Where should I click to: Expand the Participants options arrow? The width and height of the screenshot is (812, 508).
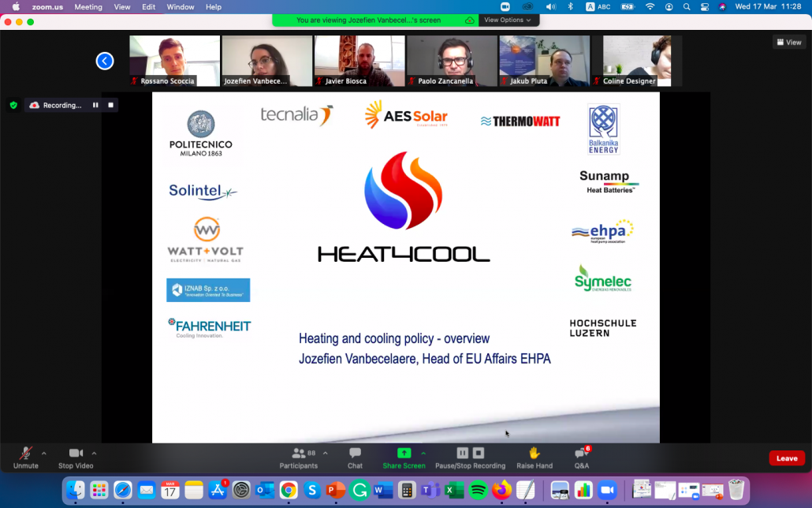click(326, 453)
